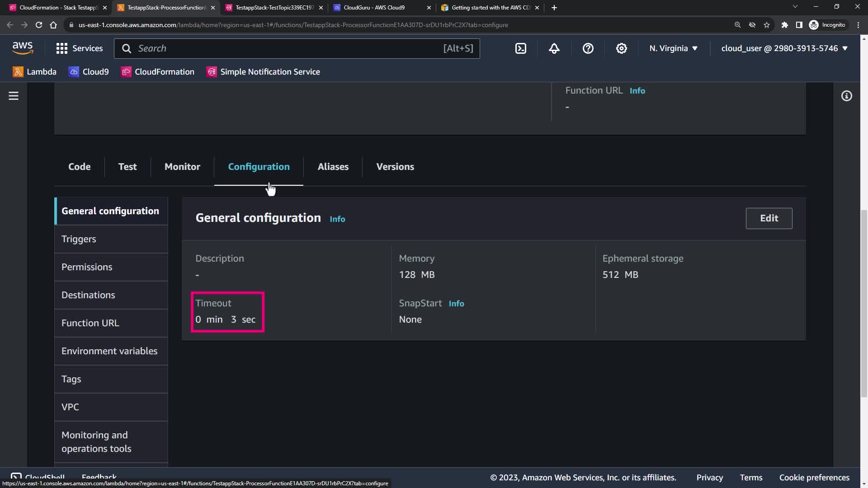868x488 pixels.
Task: Toggle the left hamburger navigation menu
Action: tap(14, 96)
